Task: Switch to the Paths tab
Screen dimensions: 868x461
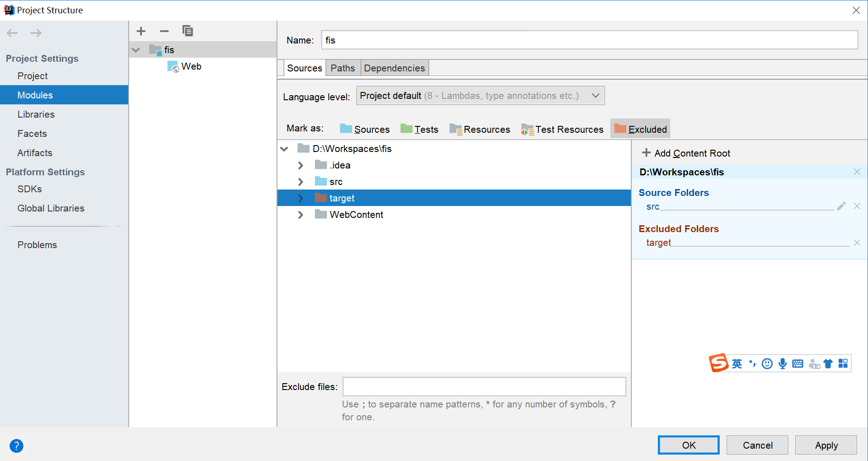Action: [343, 68]
